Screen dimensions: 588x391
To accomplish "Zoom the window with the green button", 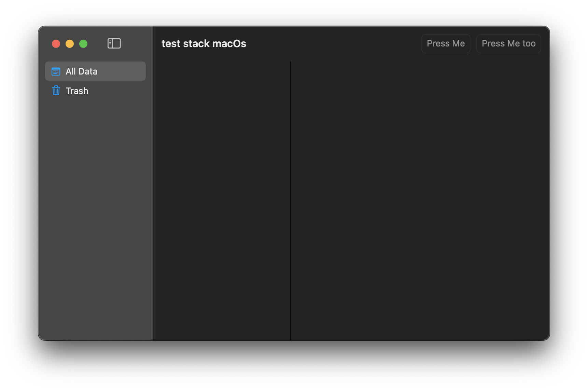I will 83,44.
